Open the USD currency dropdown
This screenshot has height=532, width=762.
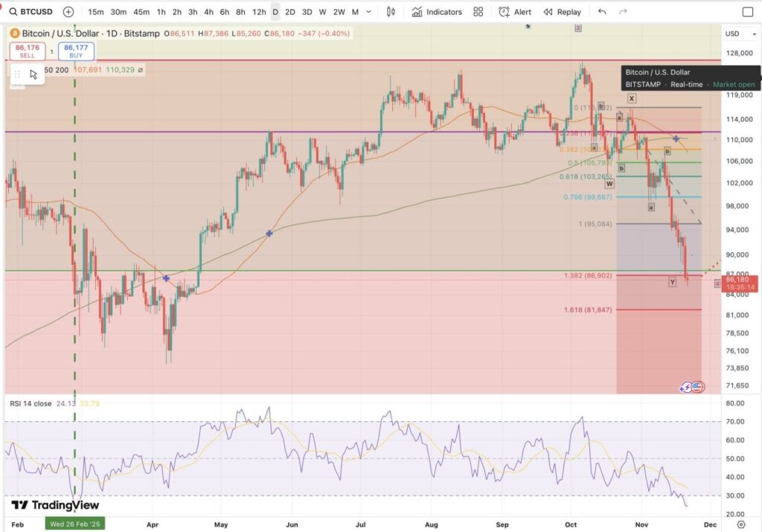pos(737,33)
